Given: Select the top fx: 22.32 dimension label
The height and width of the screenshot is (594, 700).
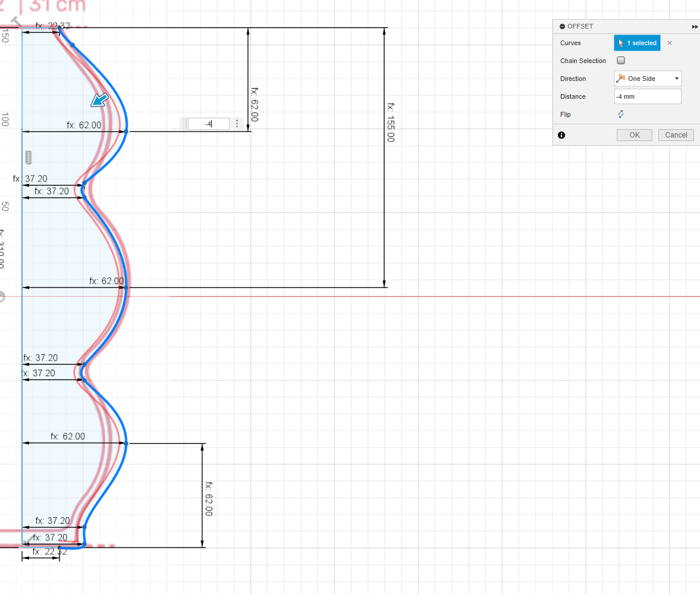Looking at the screenshot, I should tap(52, 26).
